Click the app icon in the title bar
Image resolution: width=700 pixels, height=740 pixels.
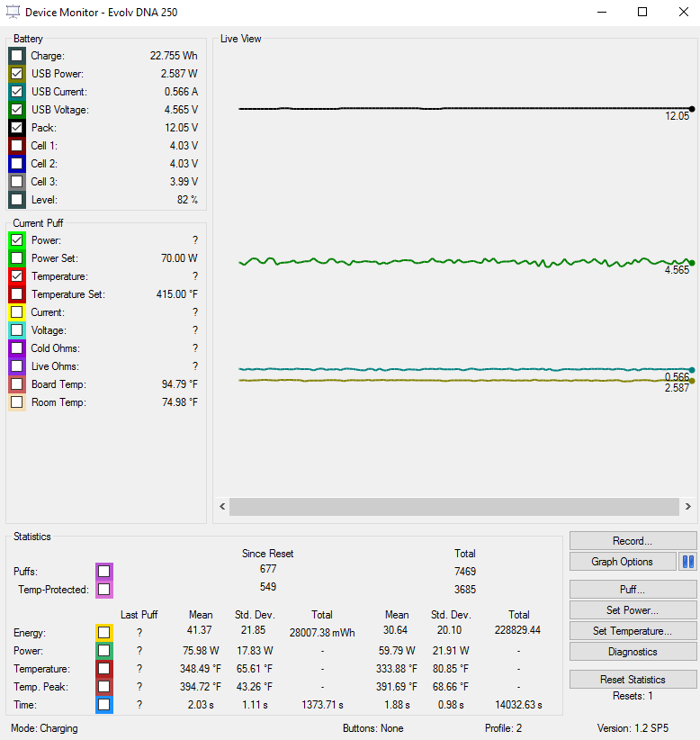click(x=13, y=12)
